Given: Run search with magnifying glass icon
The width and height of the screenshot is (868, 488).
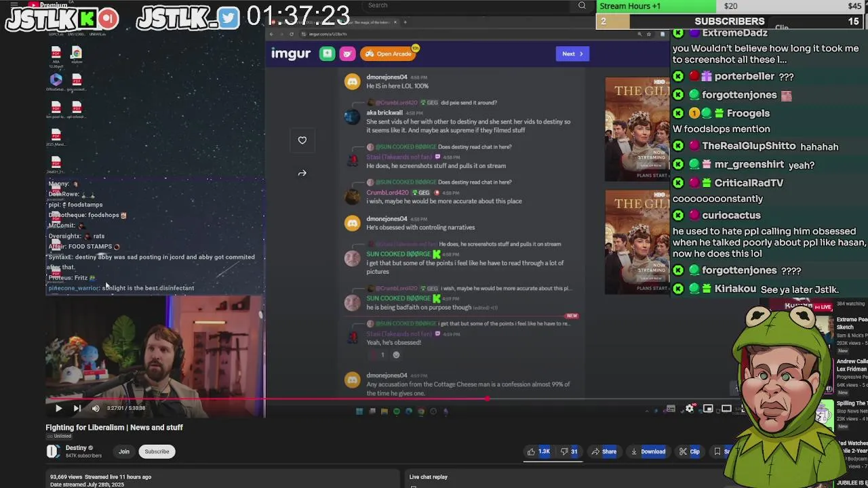Looking at the screenshot, I should click(582, 5).
